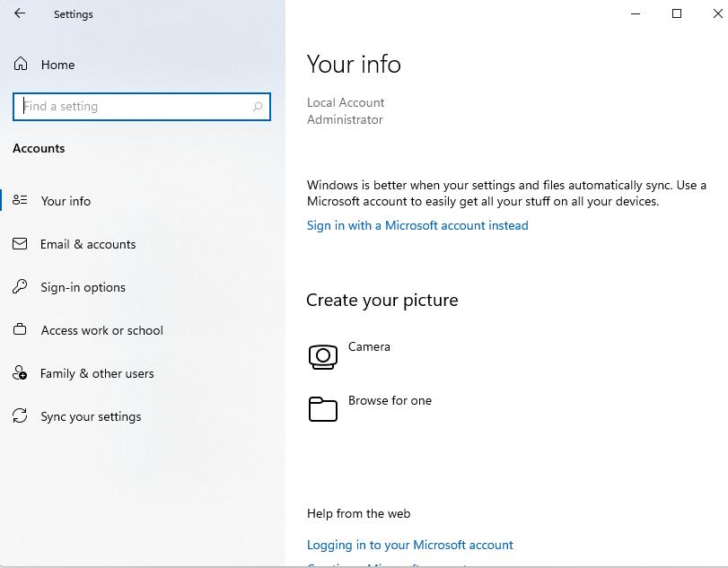This screenshot has height=568, width=728.
Task: Click the Browse for one folder icon
Action: (323, 409)
